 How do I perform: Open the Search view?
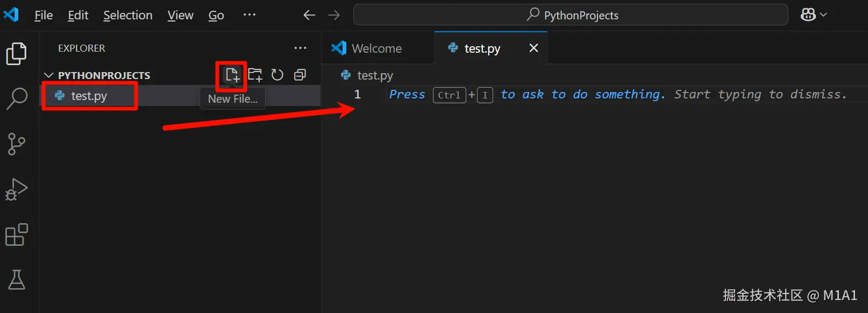tap(16, 98)
